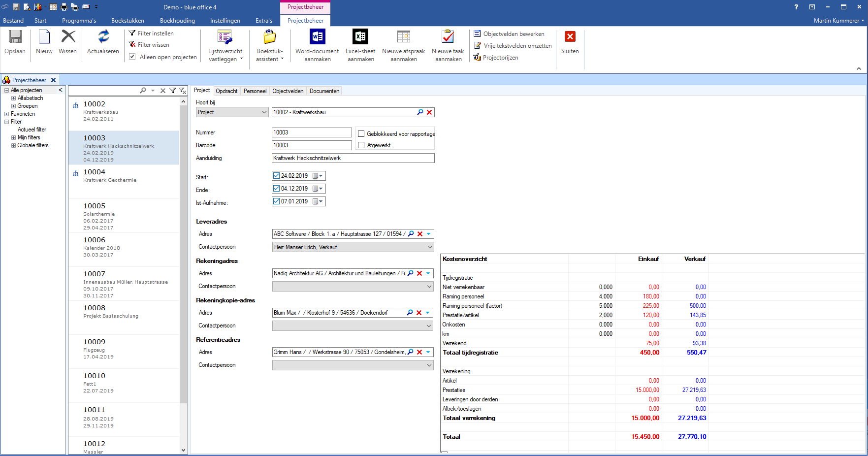The height and width of the screenshot is (456, 868).
Task: Click the Opslaan save icon
Action: [x=15, y=37]
